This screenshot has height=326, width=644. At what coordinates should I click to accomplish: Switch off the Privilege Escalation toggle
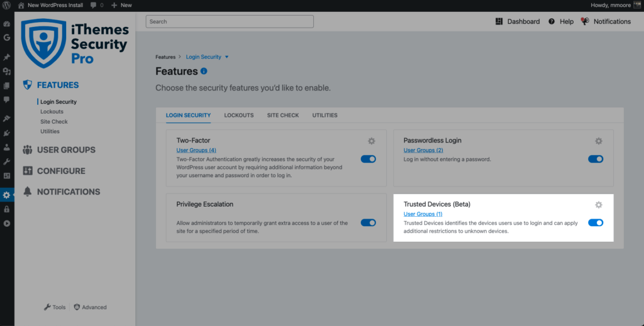369,222
